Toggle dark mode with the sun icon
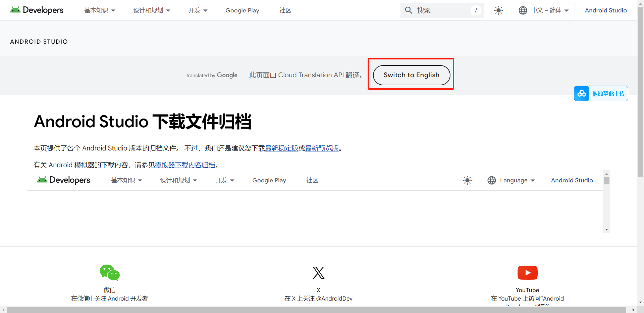The image size is (644, 313). (x=498, y=10)
